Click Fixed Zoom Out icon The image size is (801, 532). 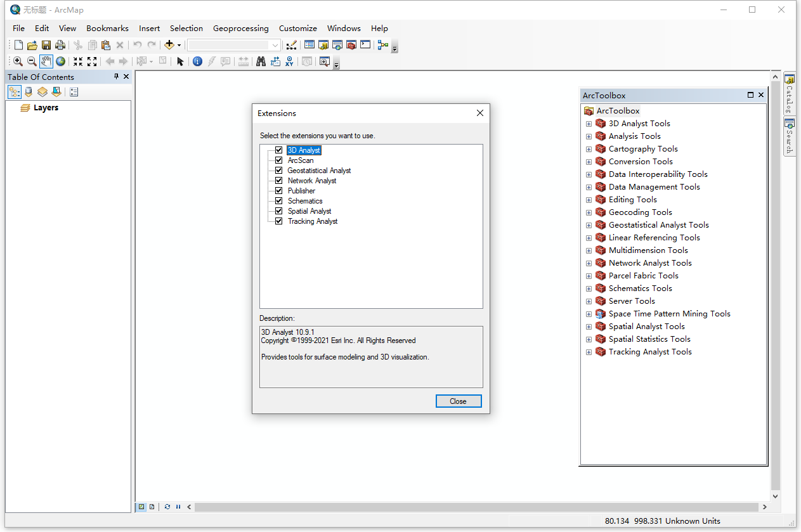point(92,62)
